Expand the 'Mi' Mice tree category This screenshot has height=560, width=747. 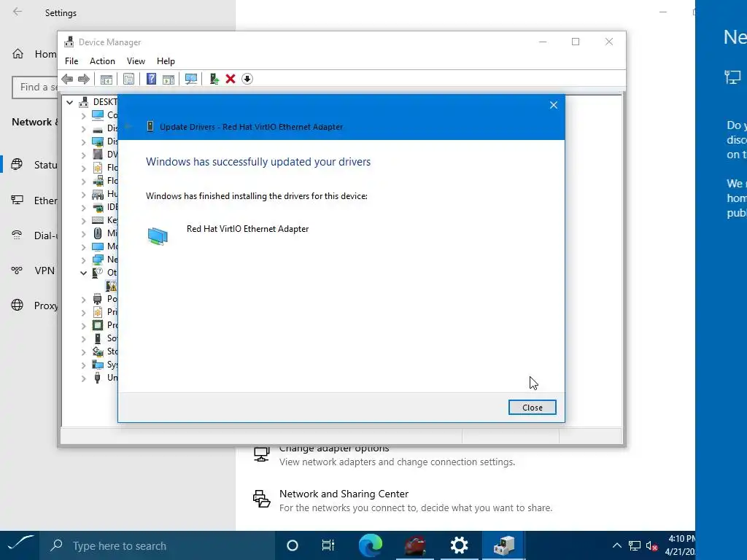click(83, 234)
